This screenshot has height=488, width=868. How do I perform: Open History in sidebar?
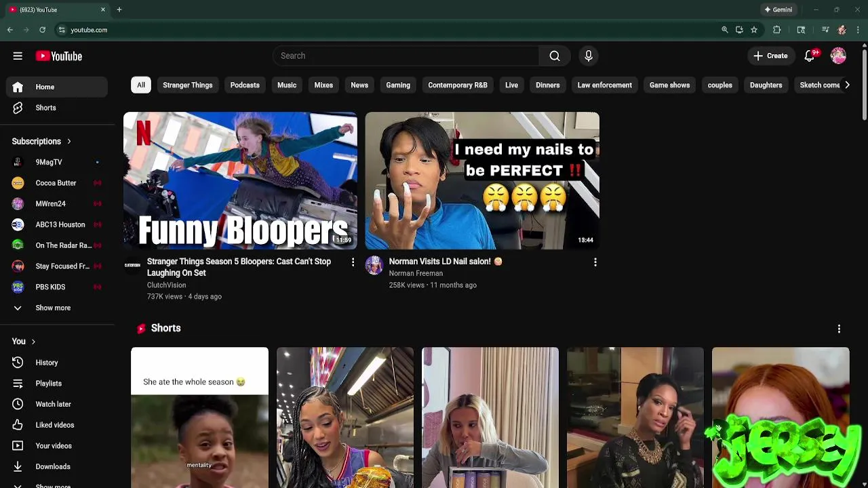coord(57,363)
